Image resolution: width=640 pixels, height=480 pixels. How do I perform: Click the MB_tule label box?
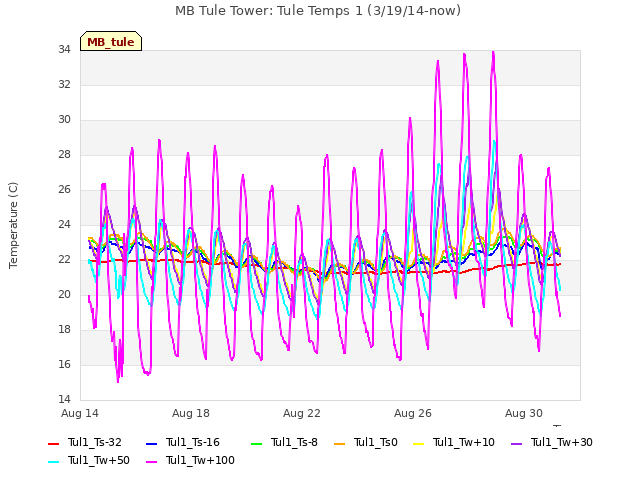tap(111, 41)
